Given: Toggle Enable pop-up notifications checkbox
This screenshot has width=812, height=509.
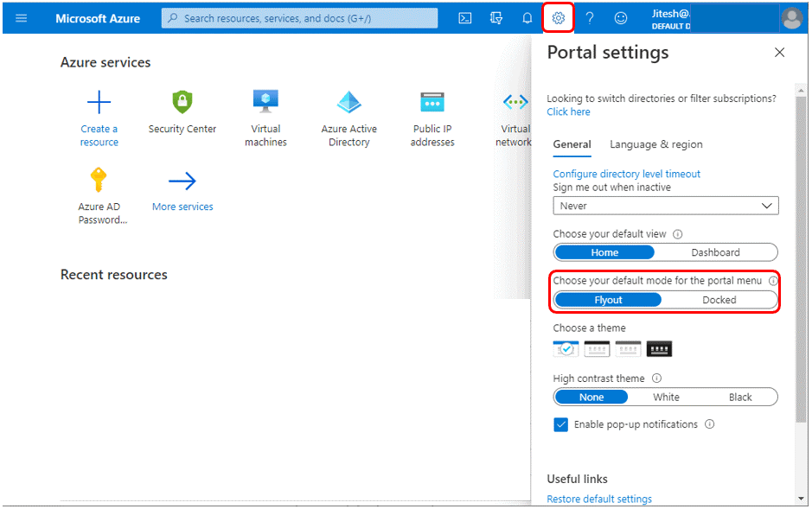Looking at the screenshot, I should (561, 424).
